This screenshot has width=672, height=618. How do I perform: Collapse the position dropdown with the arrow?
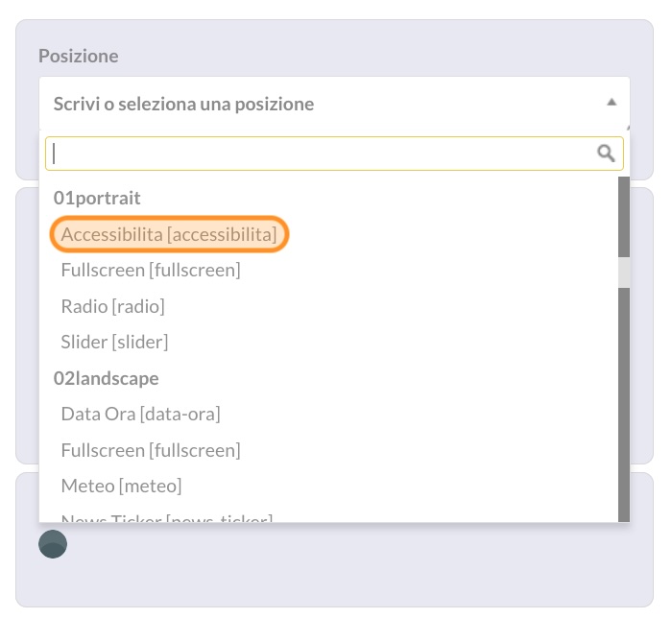[x=612, y=103]
